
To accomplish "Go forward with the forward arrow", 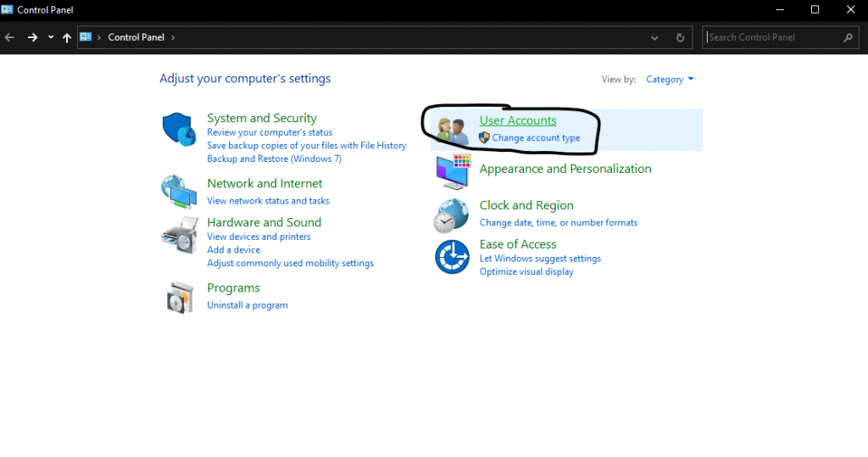I will [33, 37].
